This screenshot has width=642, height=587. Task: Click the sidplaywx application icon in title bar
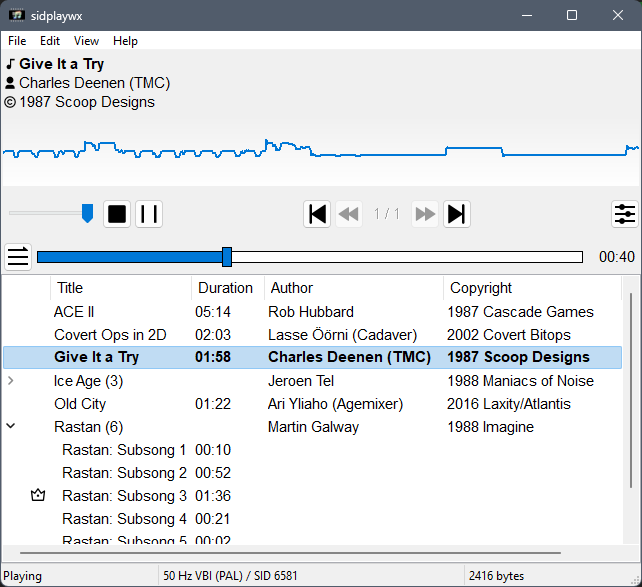pyautogui.click(x=17, y=16)
